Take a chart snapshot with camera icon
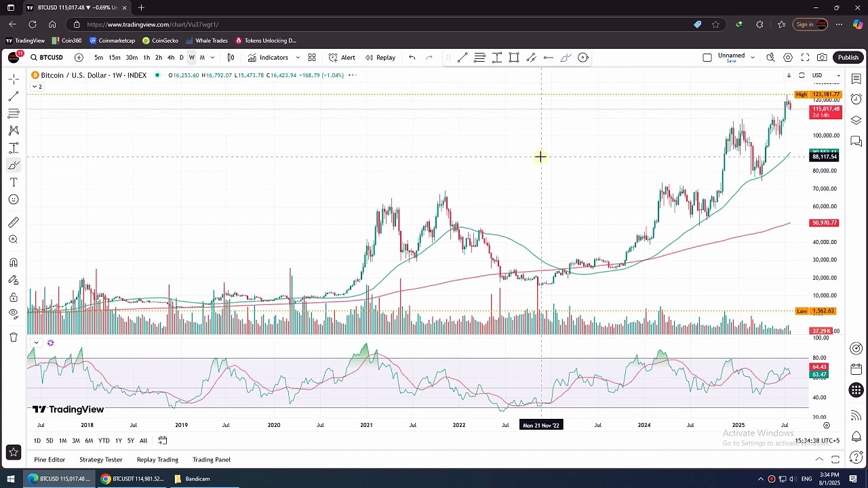868x488 pixels. (x=822, y=58)
